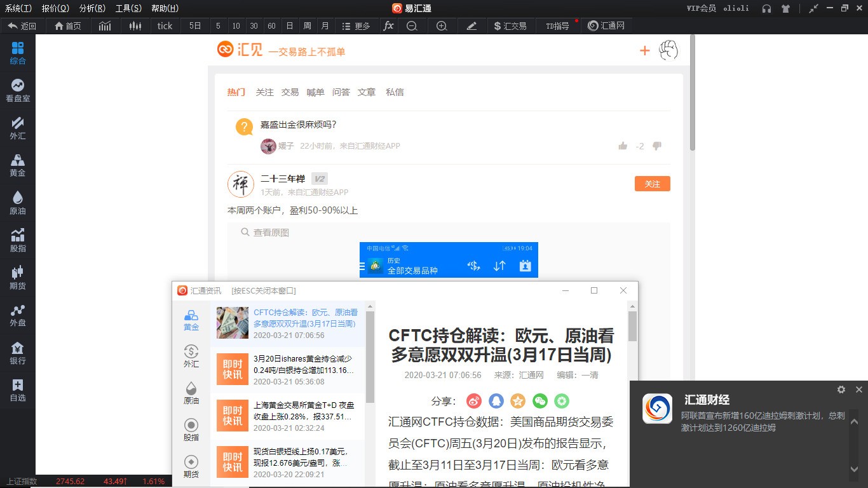Image resolution: width=868 pixels, height=488 pixels.
Task: Open the 私信 messages tab
Action: click(x=395, y=92)
